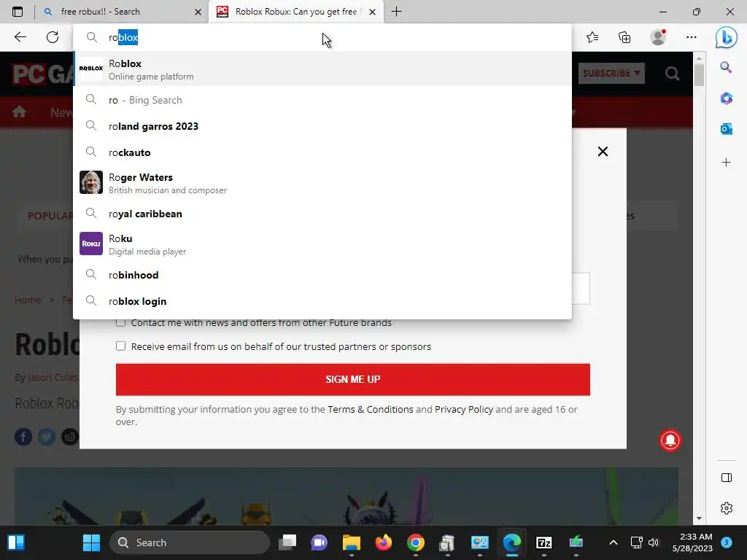747x560 pixels.
Task: Check 'Receive email from us on behalf' box
Action: pyautogui.click(x=120, y=346)
